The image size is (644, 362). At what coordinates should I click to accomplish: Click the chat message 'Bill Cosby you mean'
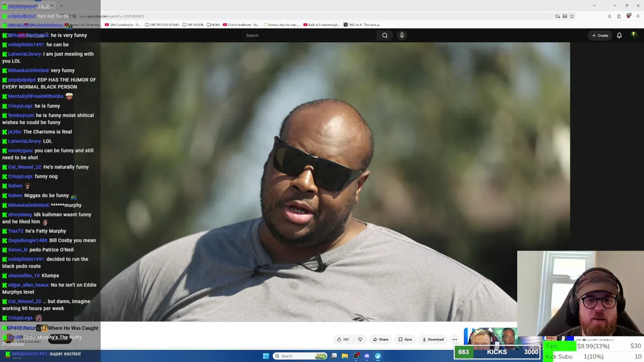[x=72, y=240]
